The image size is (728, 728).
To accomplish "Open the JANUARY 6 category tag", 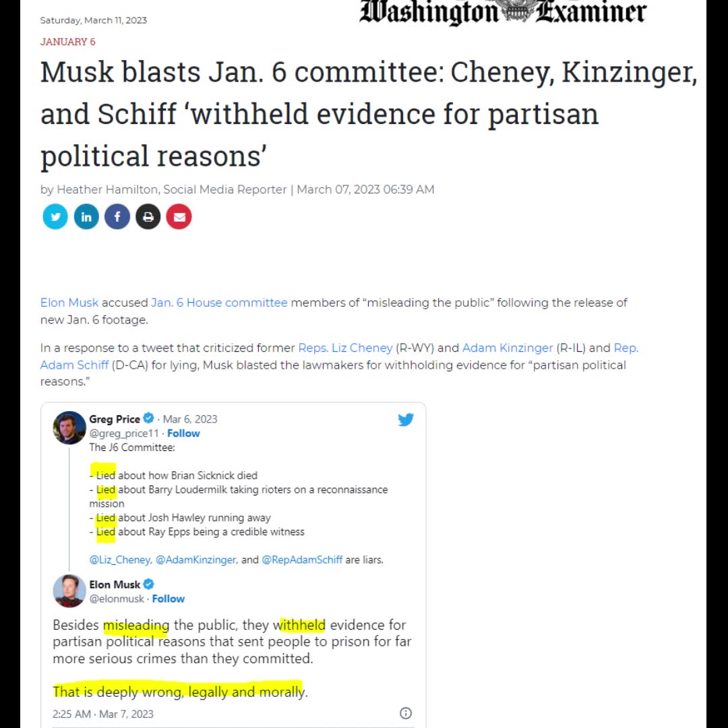I will tap(68, 42).
